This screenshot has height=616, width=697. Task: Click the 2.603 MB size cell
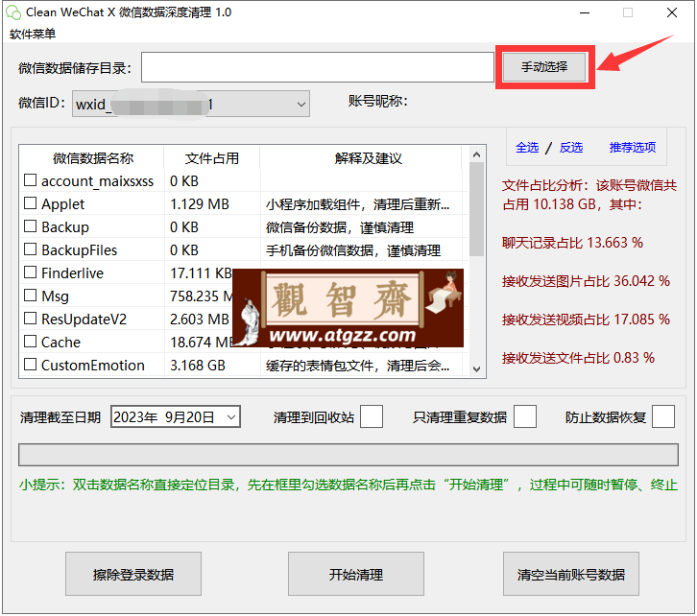pos(200,320)
